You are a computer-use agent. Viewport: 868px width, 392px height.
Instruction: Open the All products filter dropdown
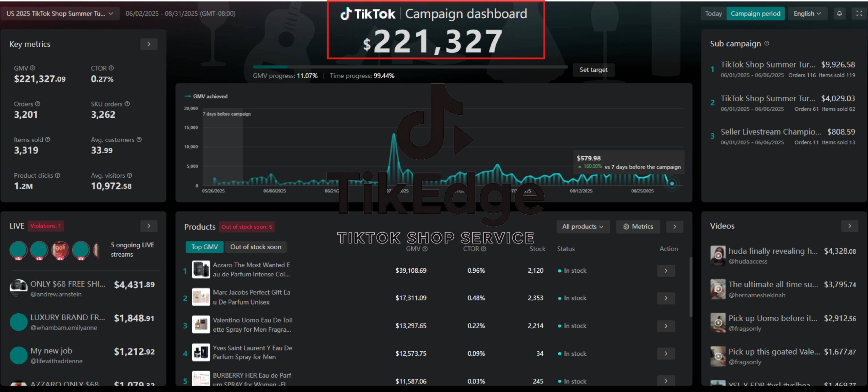583,227
